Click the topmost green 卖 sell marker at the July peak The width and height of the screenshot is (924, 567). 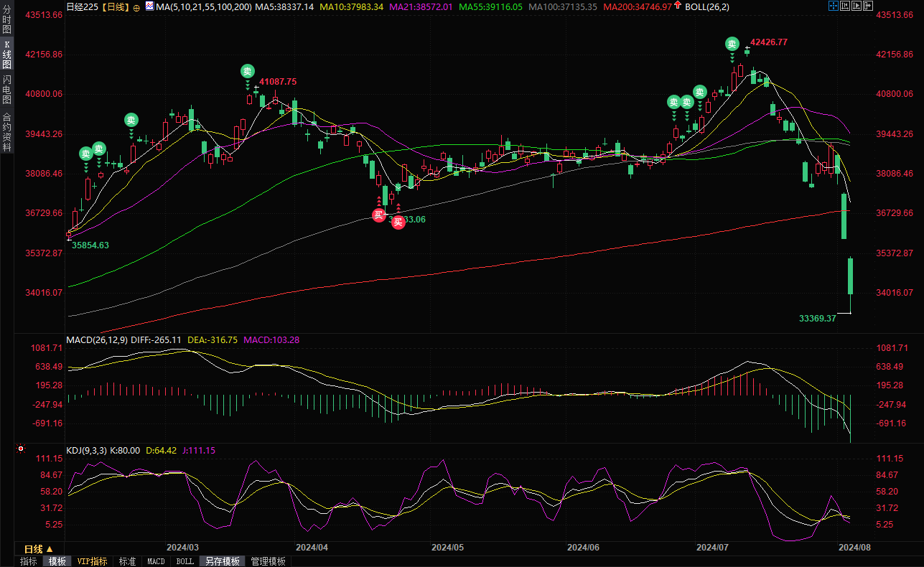(732, 44)
